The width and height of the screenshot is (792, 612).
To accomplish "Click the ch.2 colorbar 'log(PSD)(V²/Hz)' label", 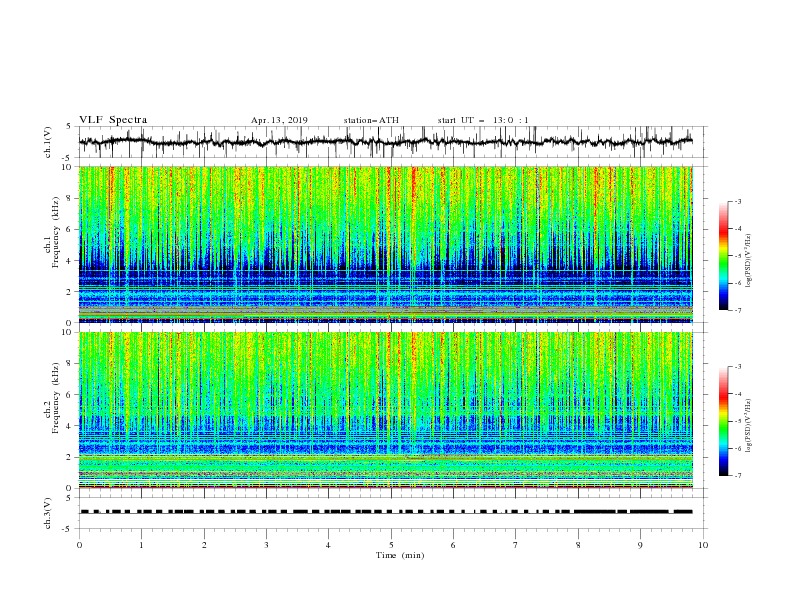I will click(x=749, y=426).
